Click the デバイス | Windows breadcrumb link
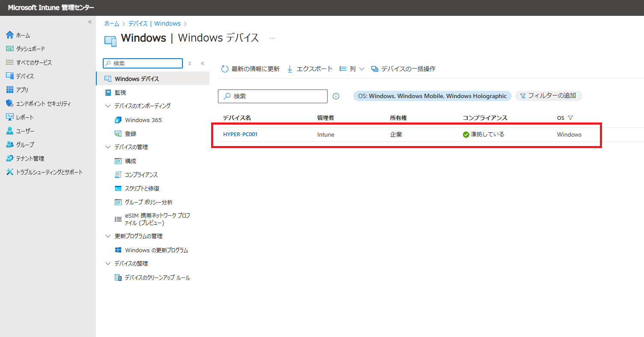644x337 pixels. [x=155, y=24]
